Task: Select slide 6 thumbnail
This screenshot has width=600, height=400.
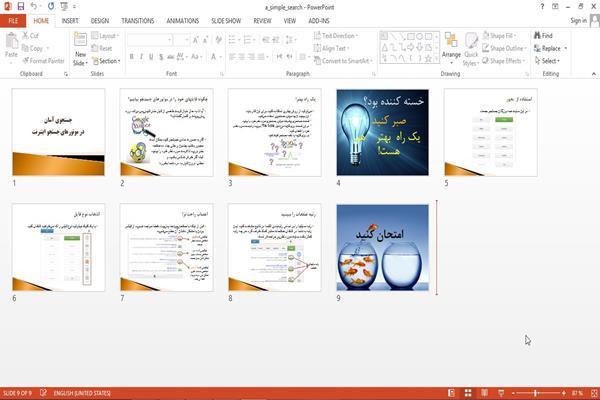Action: point(58,248)
